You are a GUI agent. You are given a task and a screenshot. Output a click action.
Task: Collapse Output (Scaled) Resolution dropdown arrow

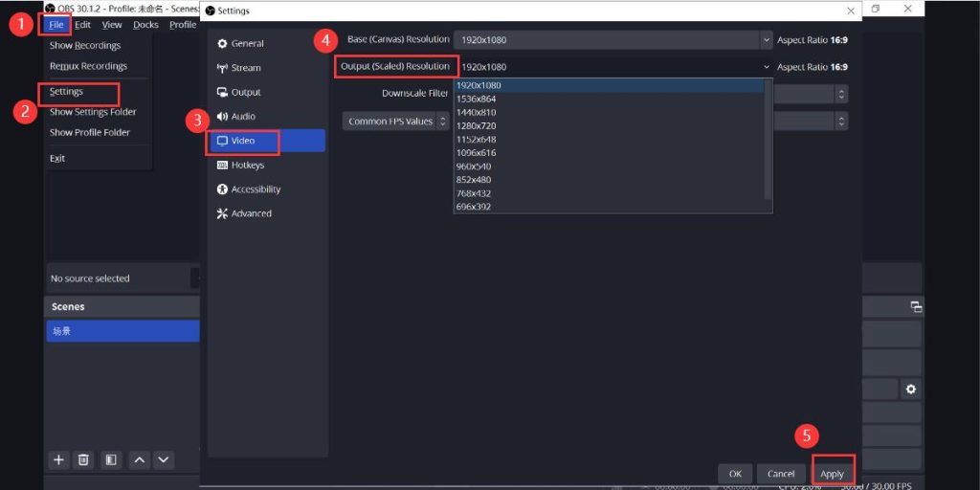pos(767,67)
